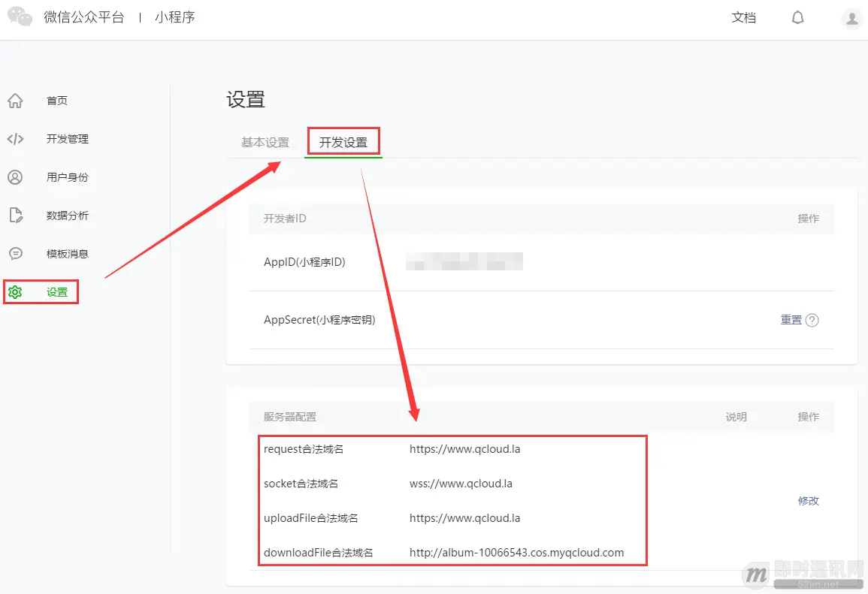Switch to the 开发设置 tab

tap(343, 141)
